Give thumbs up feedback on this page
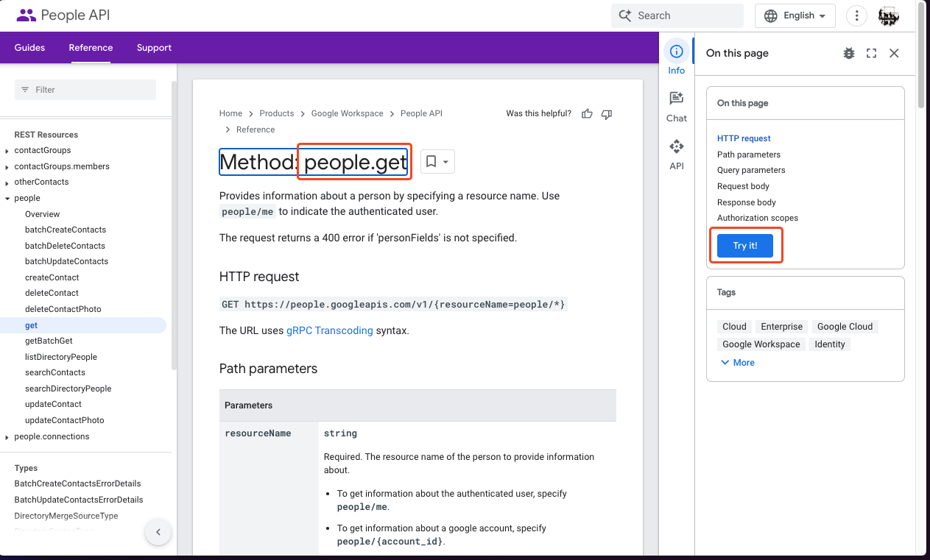This screenshot has height=560, width=930. (x=586, y=113)
